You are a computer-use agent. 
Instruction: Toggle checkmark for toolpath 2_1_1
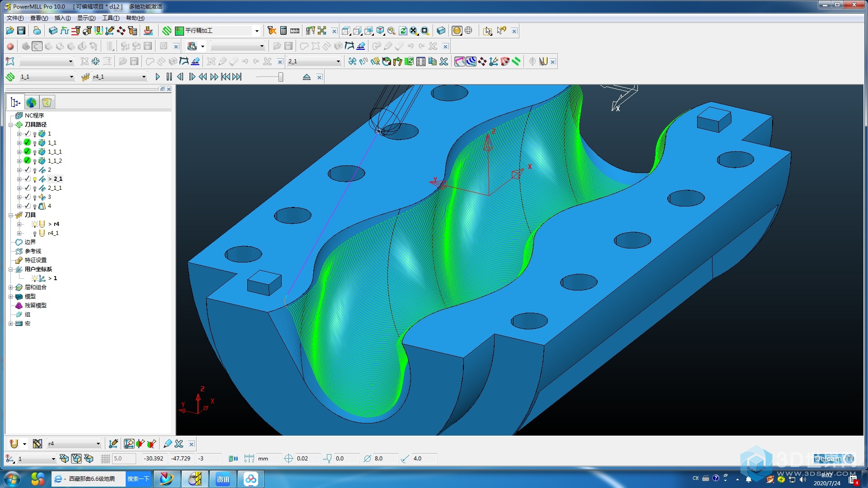pyautogui.click(x=27, y=188)
